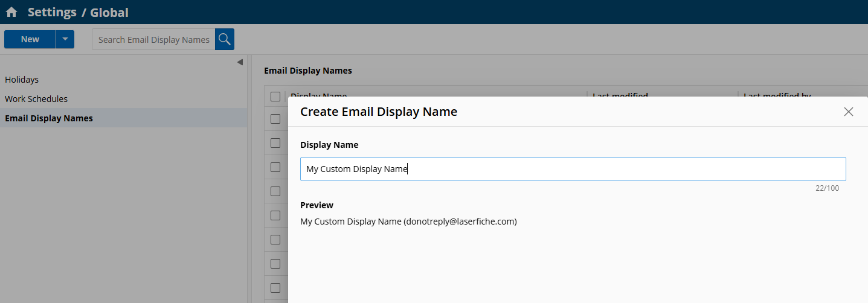Focus the Search Email Display Names box
The width and height of the screenshot is (868, 303).
(153, 39)
